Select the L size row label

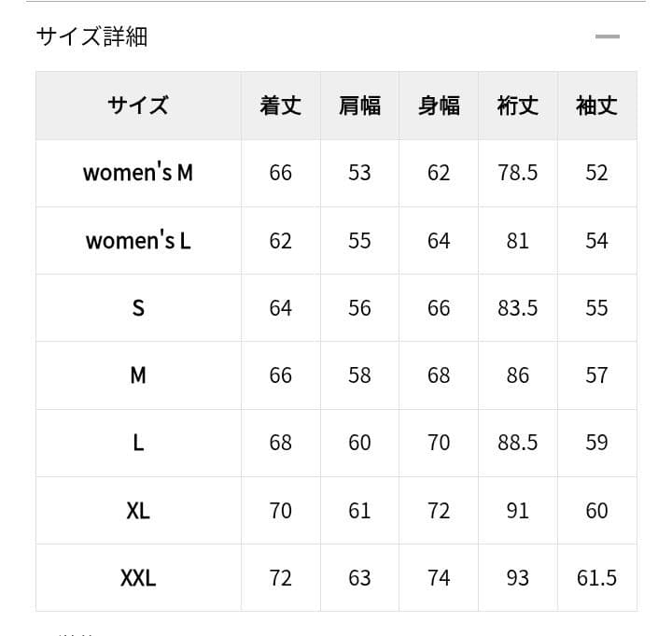coord(138,443)
